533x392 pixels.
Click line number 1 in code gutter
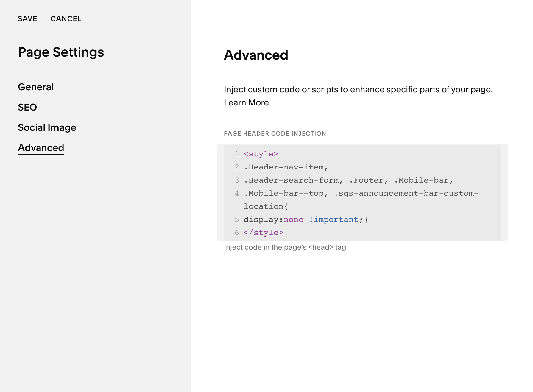237,154
